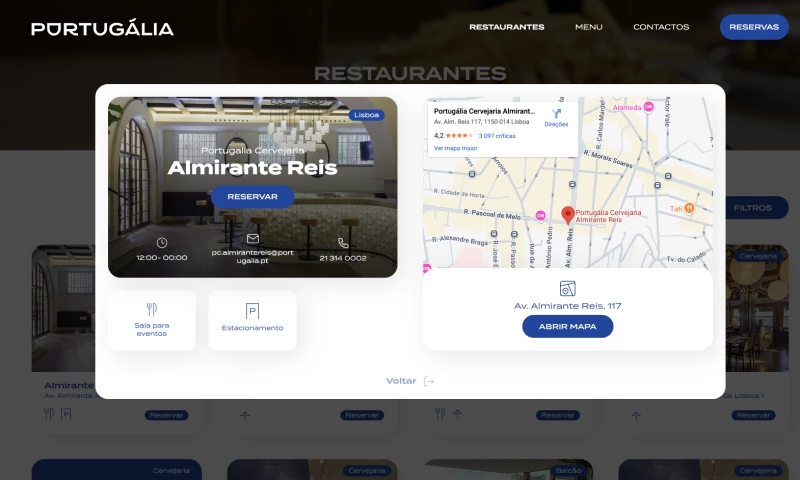Click the Estacionamento parking icon

pyautogui.click(x=253, y=311)
